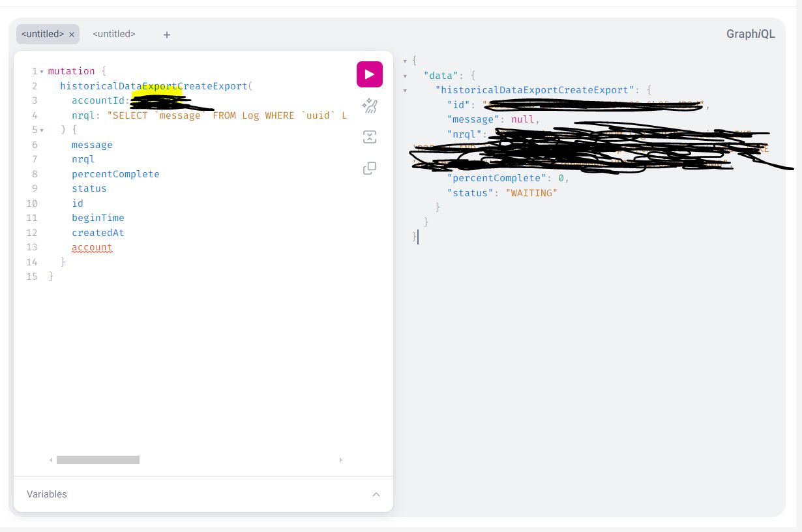
Task: Click the createdAt field
Action: pos(98,233)
